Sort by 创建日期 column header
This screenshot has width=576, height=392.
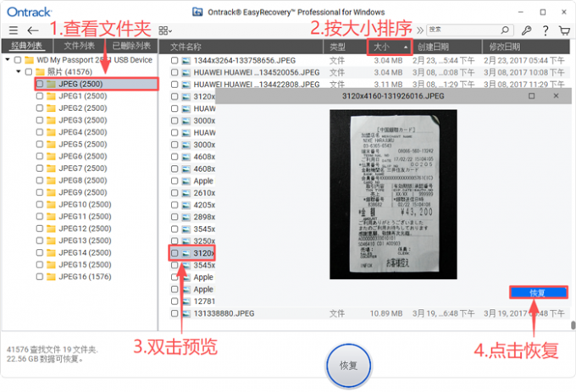click(x=433, y=47)
